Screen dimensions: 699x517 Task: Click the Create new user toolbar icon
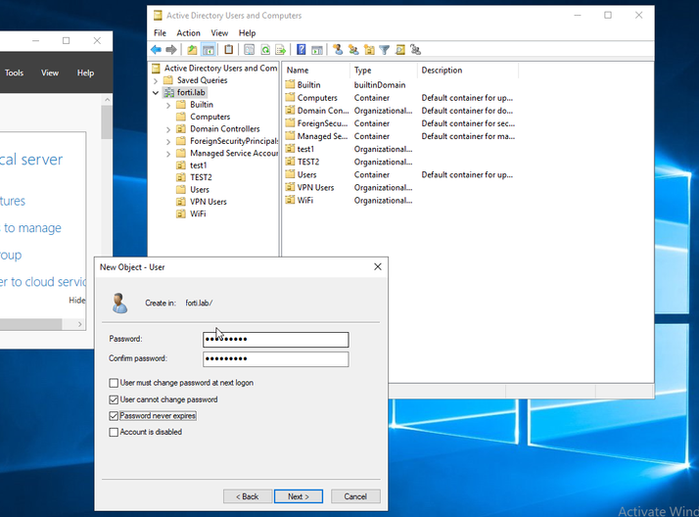338,49
